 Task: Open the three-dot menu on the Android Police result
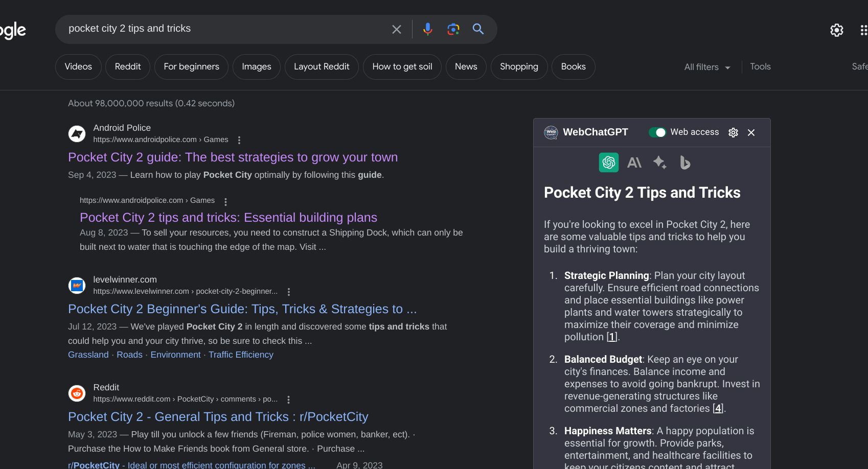pos(239,139)
